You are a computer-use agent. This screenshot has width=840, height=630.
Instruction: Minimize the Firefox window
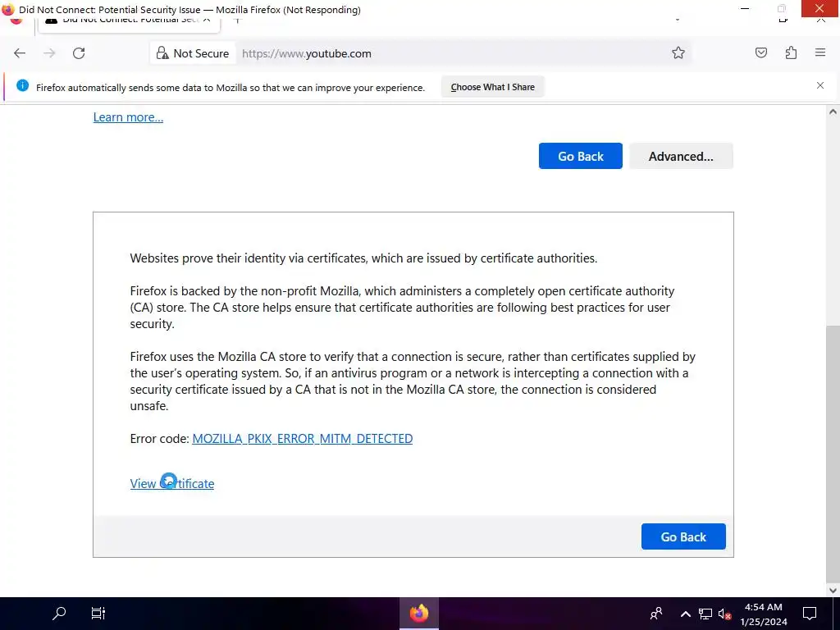(745, 8)
